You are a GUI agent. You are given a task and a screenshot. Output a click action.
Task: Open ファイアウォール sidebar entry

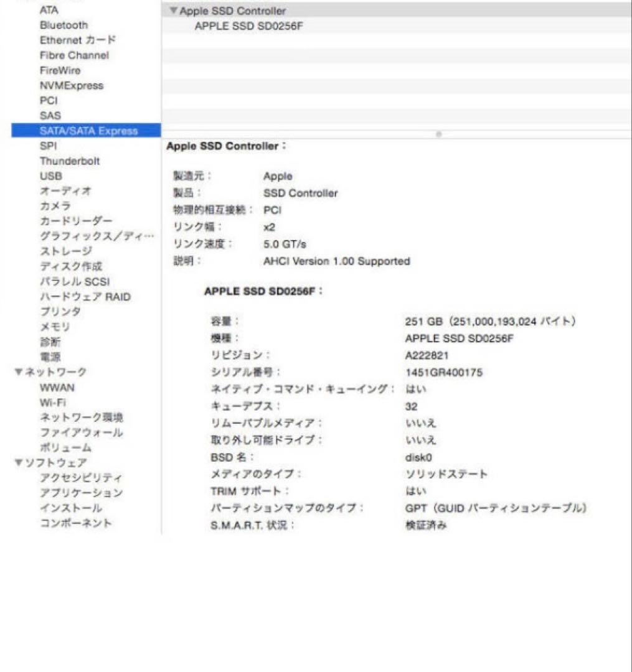coord(82,432)
